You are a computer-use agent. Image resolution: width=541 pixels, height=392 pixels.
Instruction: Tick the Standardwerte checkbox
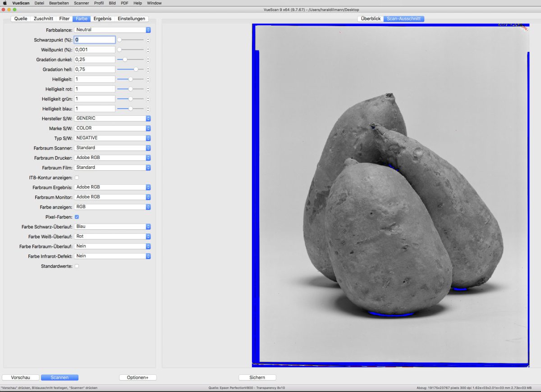[77, 266]
